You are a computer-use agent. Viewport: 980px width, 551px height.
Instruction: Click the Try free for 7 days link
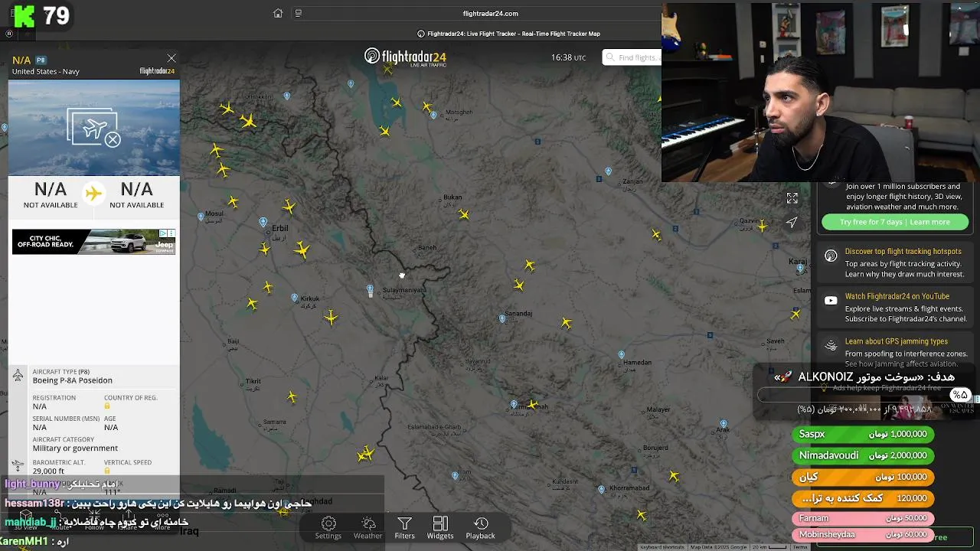[x=873, y=222]
